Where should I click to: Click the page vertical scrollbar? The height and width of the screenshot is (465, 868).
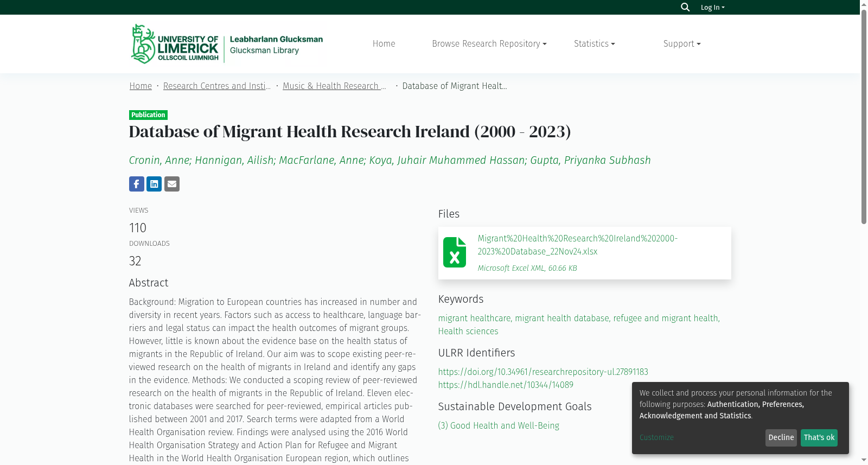[x=864, y=117]
